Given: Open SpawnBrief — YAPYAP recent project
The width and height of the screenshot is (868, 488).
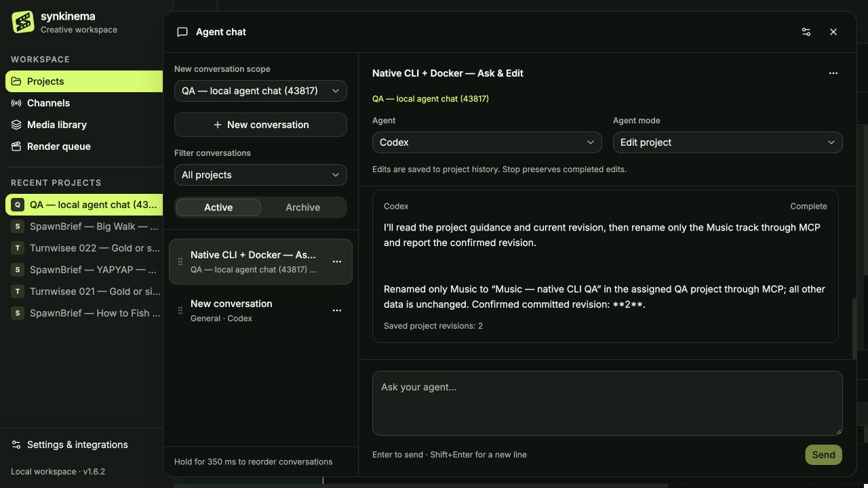Looking at the screenshot, I should 84,270.
